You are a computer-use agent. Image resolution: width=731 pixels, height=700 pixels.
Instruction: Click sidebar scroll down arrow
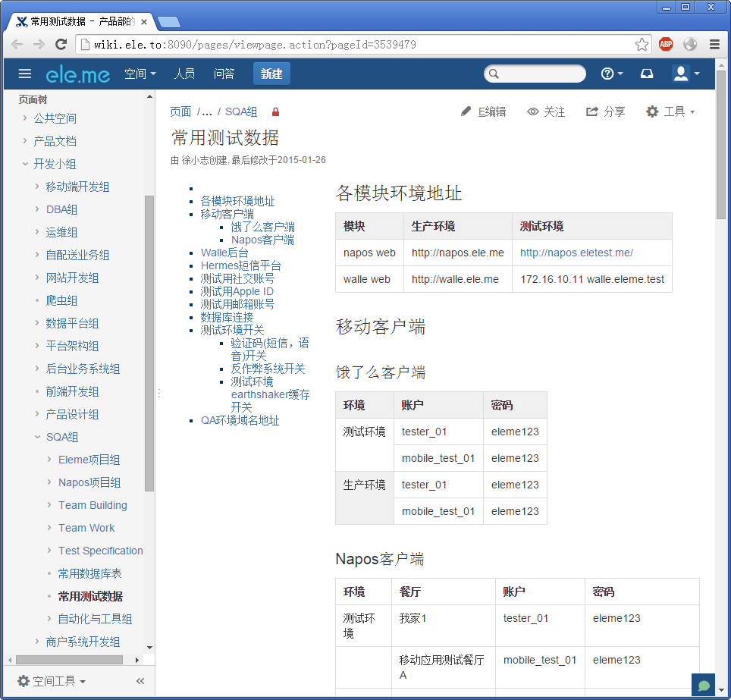pyautogui.click(x=149, y=648)
